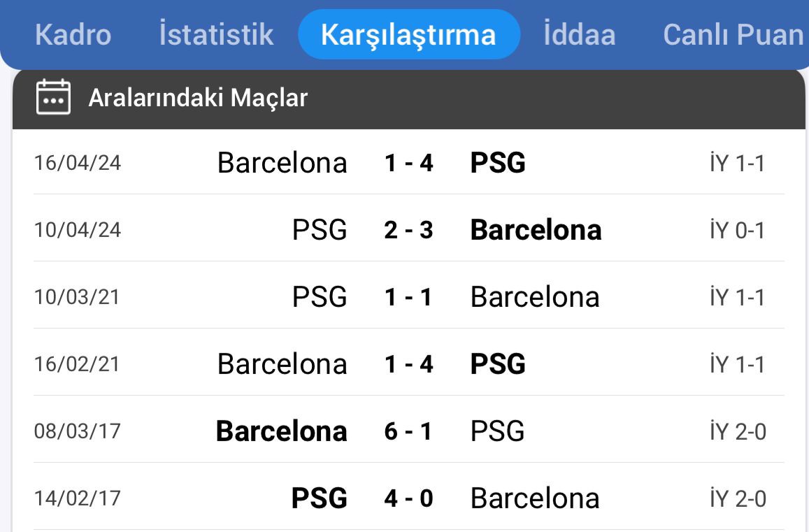Open the 16/04/24 Barcelona 1 - 4 PSG match

coord(408,163)
